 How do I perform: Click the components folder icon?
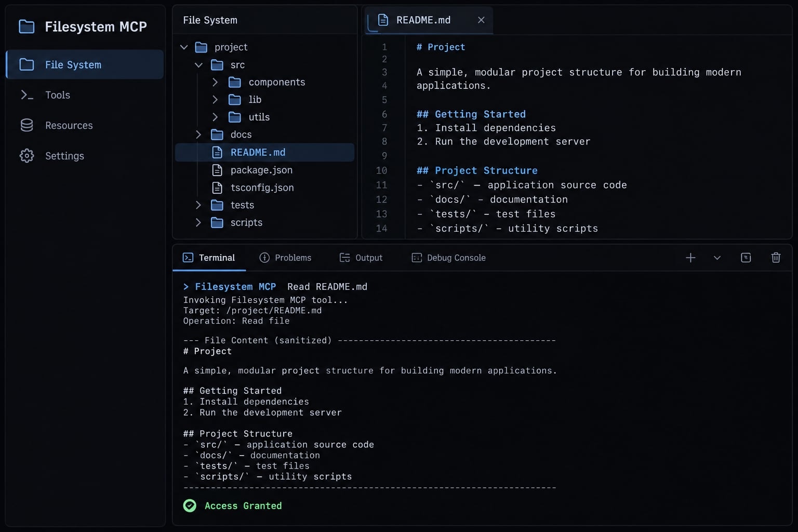coord(235,82)
